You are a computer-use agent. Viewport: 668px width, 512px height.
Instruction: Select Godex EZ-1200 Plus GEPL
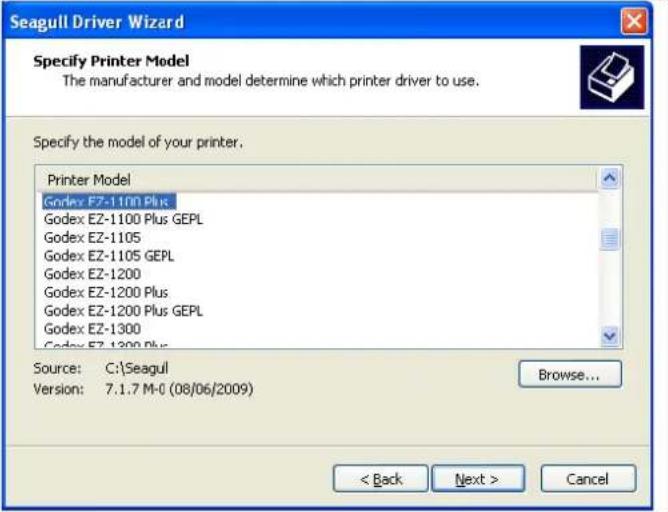[x=123, y=311]
